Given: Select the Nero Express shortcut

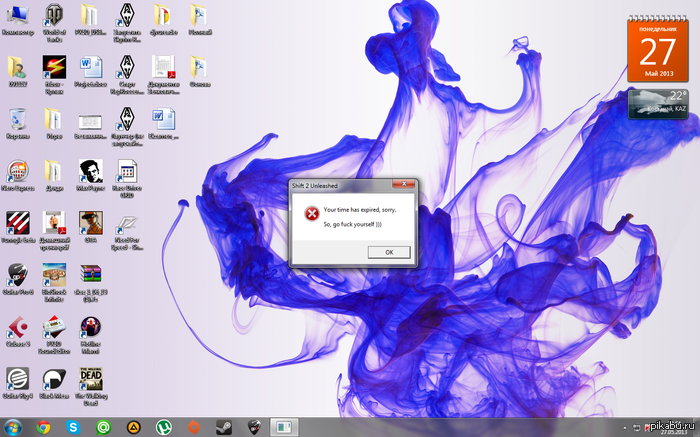Looking at the screenshot, I should click(18, 175).
